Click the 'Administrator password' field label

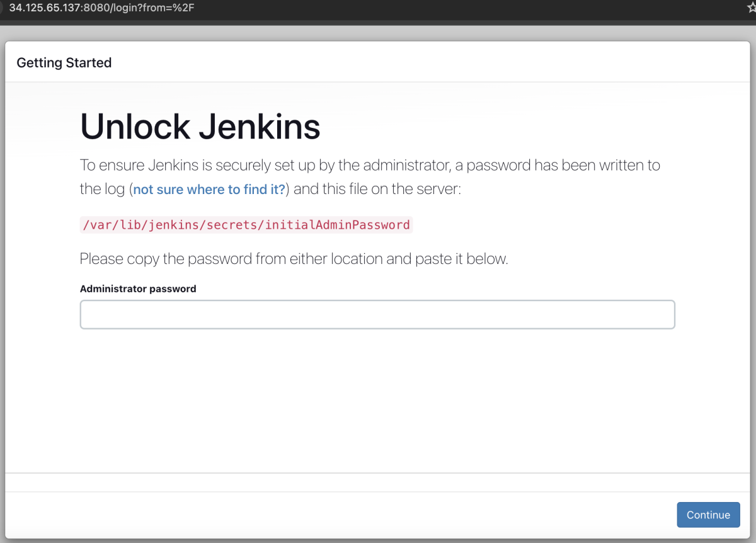138,289
